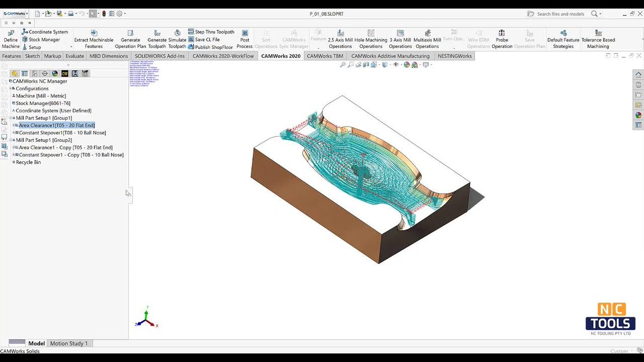The image size is (644, 362).
Task: Select the Model tab at bottom
Action: 36,343
